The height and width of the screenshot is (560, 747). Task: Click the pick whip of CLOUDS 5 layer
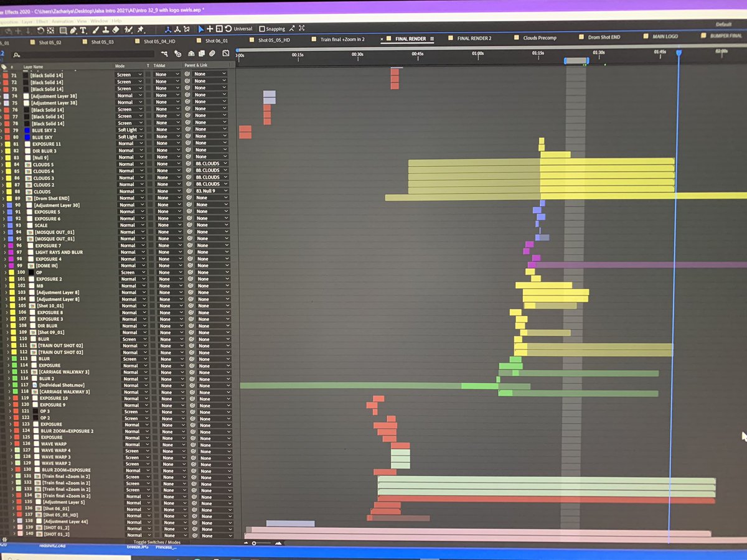[x=187, y=164]
